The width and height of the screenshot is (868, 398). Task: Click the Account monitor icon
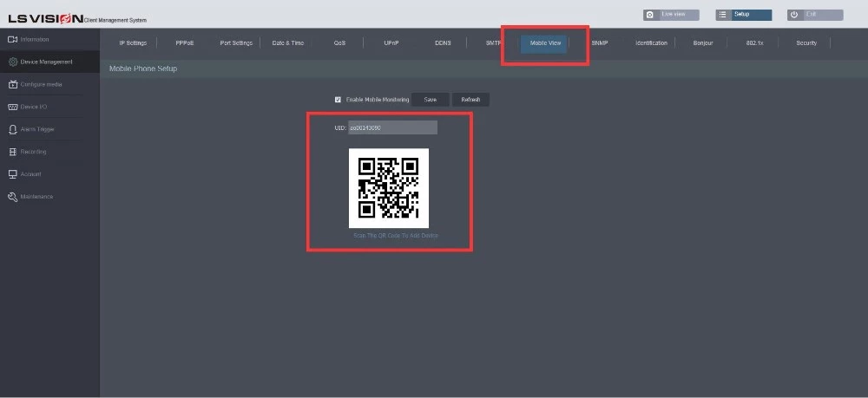click(x=13, y=174)
